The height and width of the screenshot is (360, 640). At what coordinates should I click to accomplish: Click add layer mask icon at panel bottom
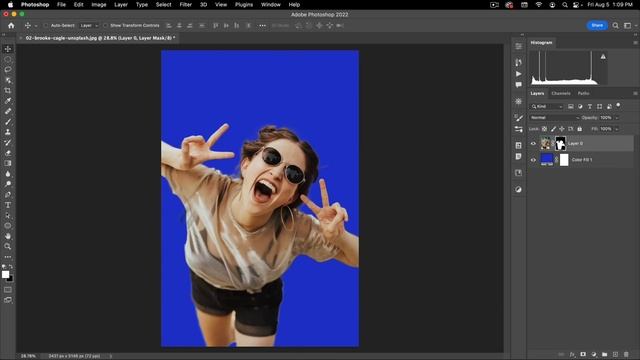[583, 354]
